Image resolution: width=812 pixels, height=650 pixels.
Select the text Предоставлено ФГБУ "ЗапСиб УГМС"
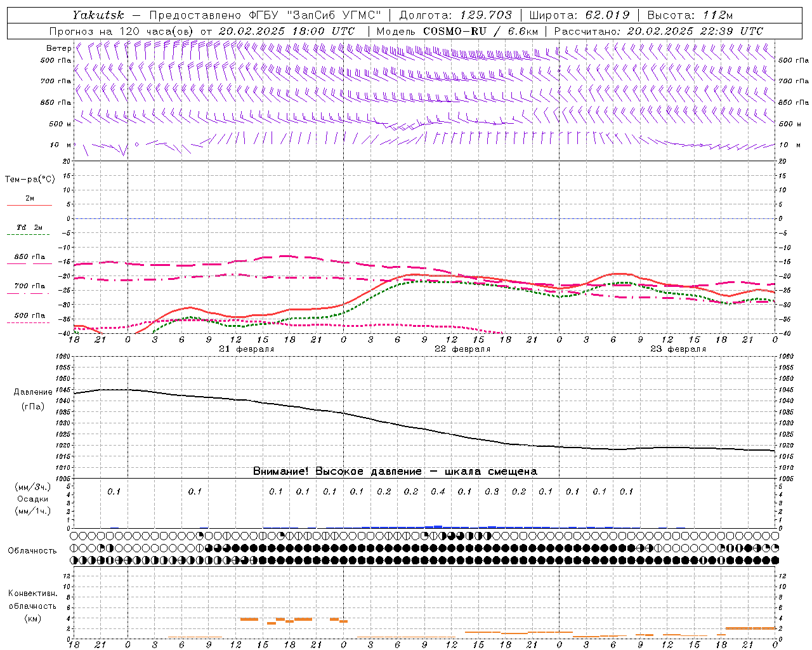265,15
